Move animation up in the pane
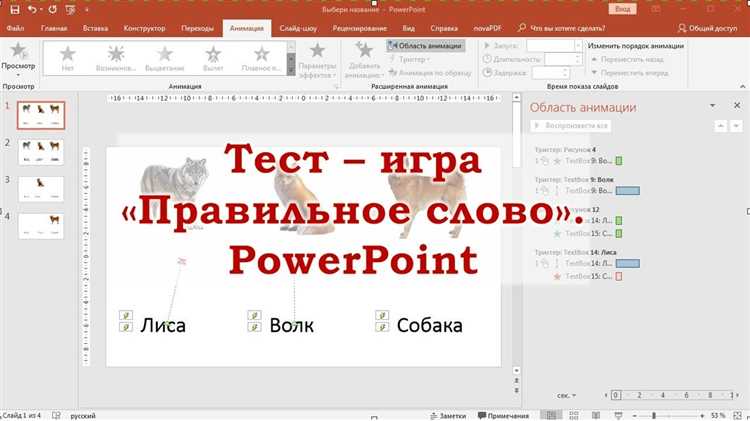The height and width of the screenshot is (421, 750). pyautogui.click(x=720, y=126)
